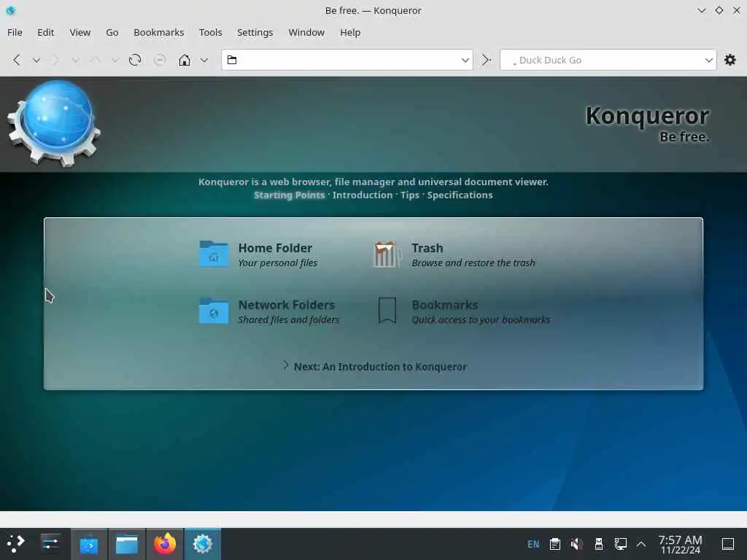The height and width of the screenshot is (560, 747).
Task: Click Next: An Introduction to Konqueror
Action: [379, 367]
